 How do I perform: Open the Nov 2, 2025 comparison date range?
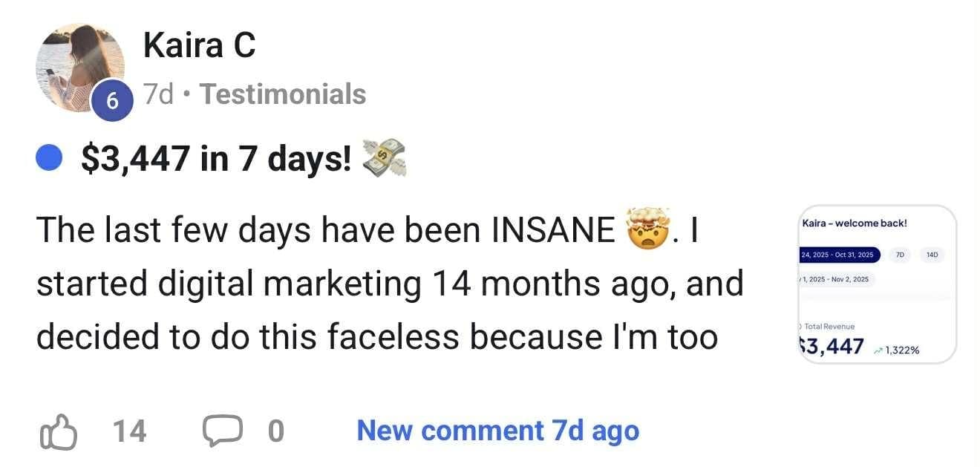coord(836,279)
